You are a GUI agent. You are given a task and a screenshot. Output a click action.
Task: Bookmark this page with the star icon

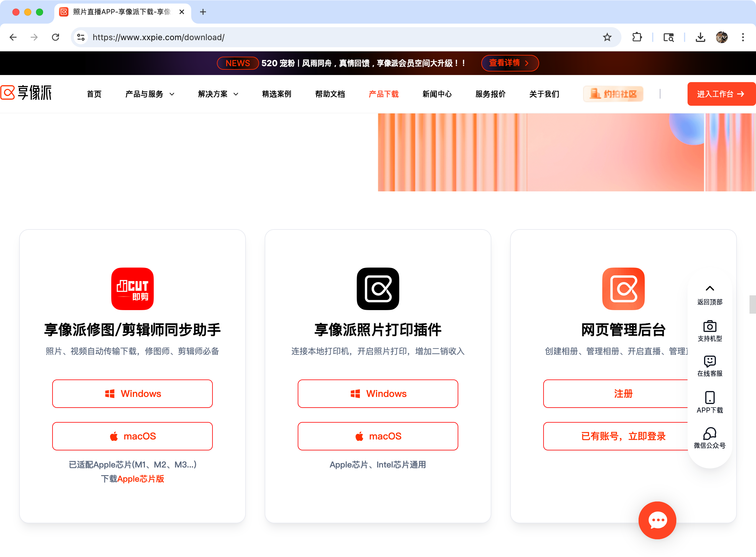(x=607, y=37)
